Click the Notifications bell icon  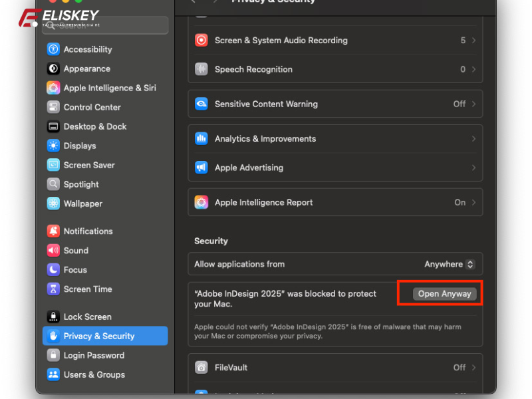53,231
